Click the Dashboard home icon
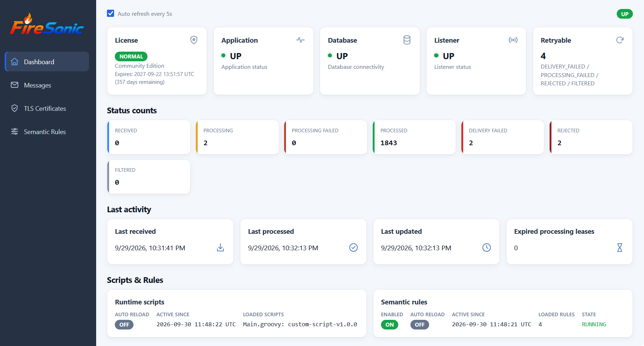The height and width of the screenshot is (346, 644). click(15, 62)
